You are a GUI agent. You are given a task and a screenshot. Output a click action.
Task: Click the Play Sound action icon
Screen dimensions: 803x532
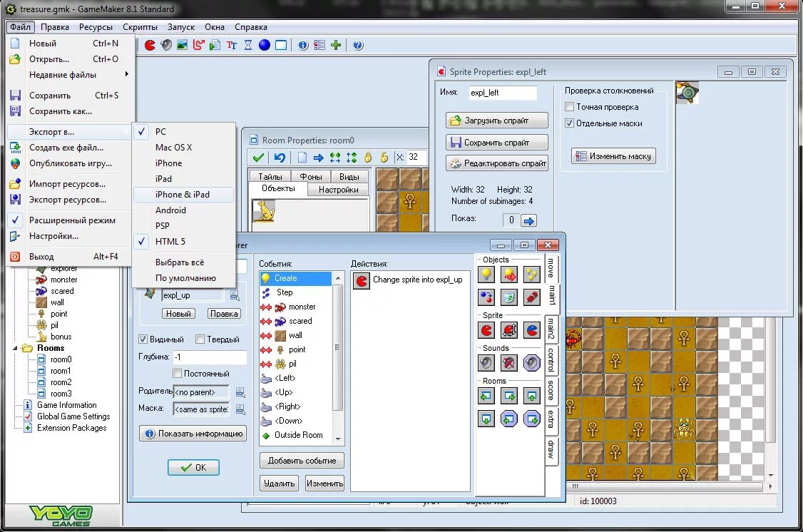pos(486,363)
